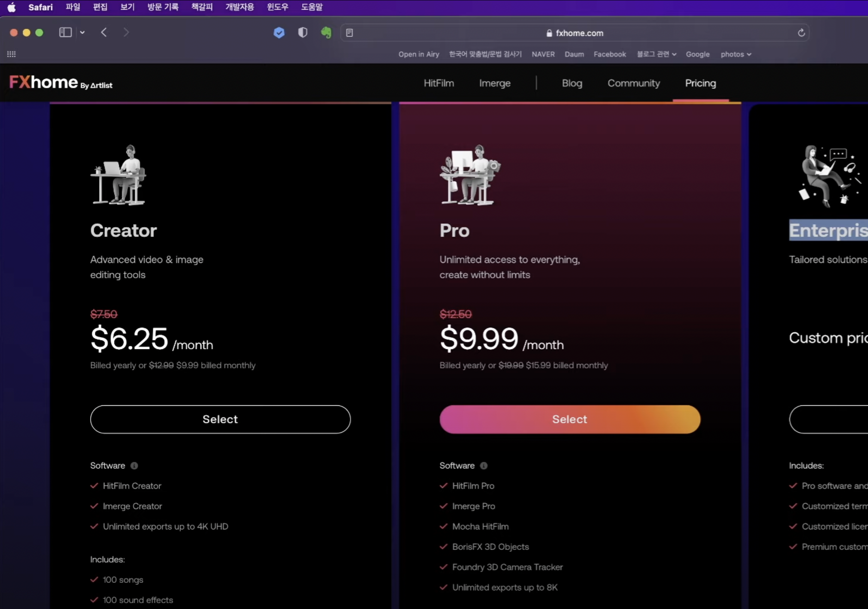Show the favorites grid icon
This screenshot has height=609, width=868.
click(11, 54)
